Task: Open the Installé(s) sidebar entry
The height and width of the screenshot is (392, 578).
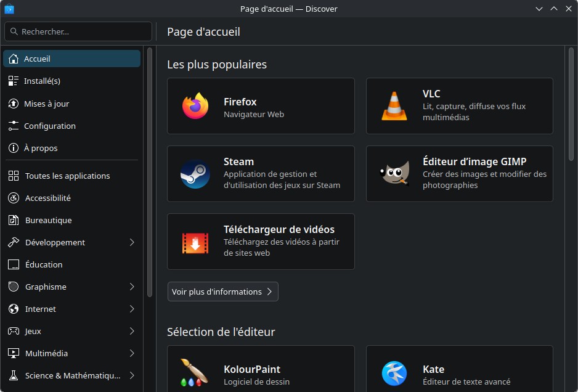Action: [71, 81]
